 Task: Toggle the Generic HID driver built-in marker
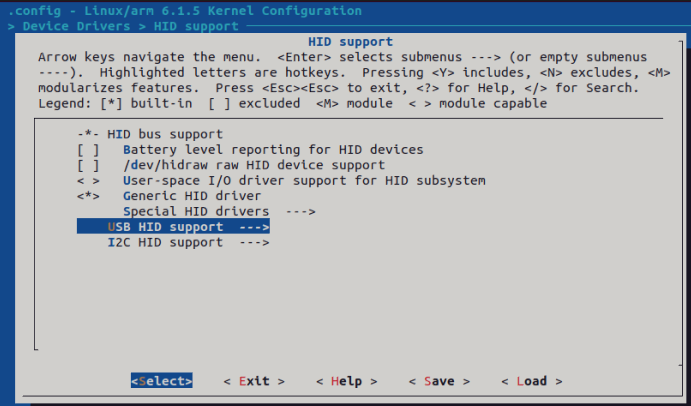pyautogui.click(x=88, y=196)
